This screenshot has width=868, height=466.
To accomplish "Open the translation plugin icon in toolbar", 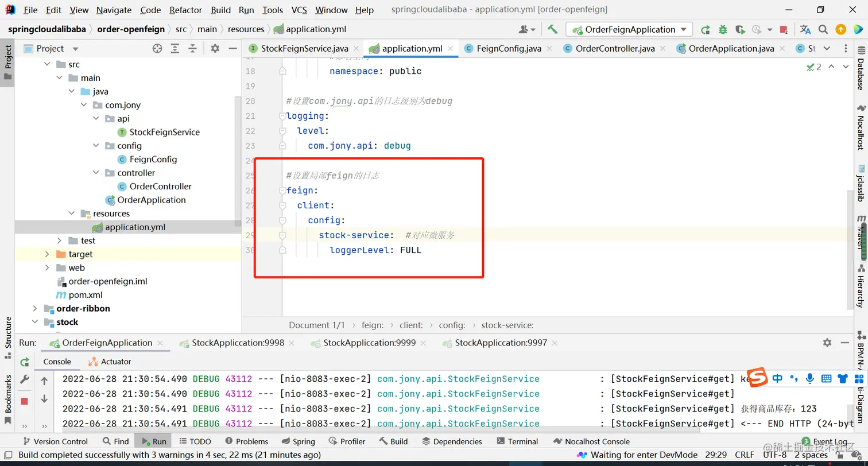I will coord(805,29).
